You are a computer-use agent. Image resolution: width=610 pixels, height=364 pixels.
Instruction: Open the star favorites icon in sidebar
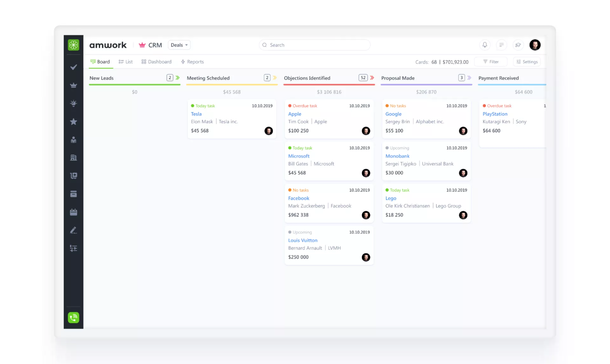(x=73, y=122)
